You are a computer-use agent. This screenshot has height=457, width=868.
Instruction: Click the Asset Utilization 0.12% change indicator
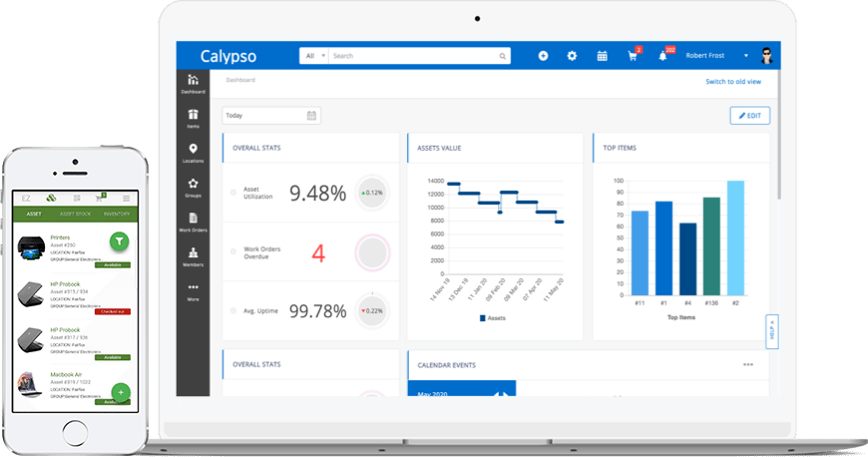372,193
